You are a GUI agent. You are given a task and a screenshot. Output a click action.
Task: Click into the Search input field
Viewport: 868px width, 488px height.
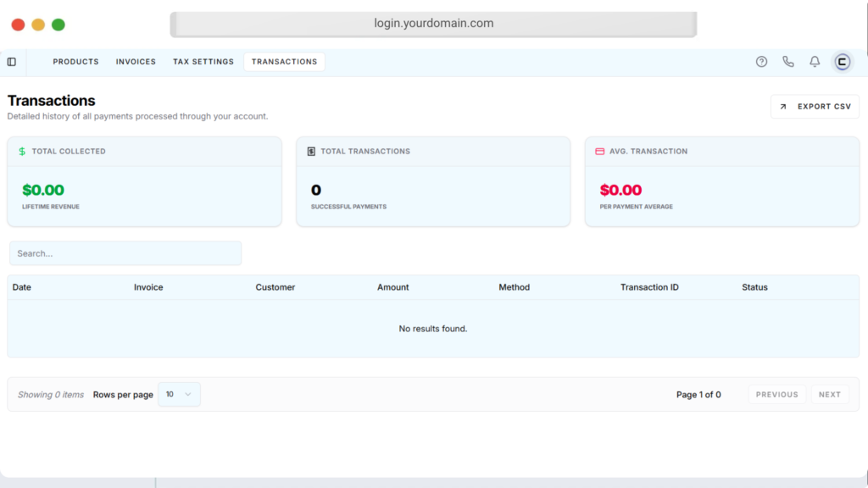[125, 253]
